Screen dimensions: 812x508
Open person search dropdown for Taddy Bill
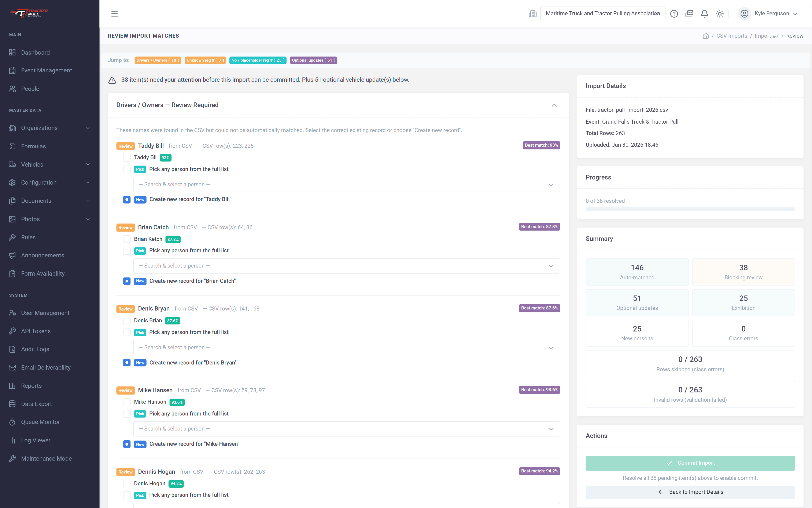coord(347,184)
